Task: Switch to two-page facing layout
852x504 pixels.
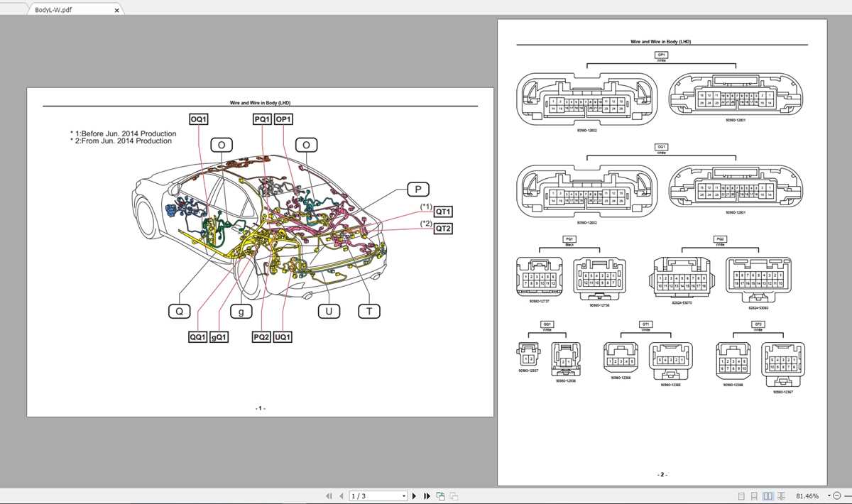Action: click(768, 495)
